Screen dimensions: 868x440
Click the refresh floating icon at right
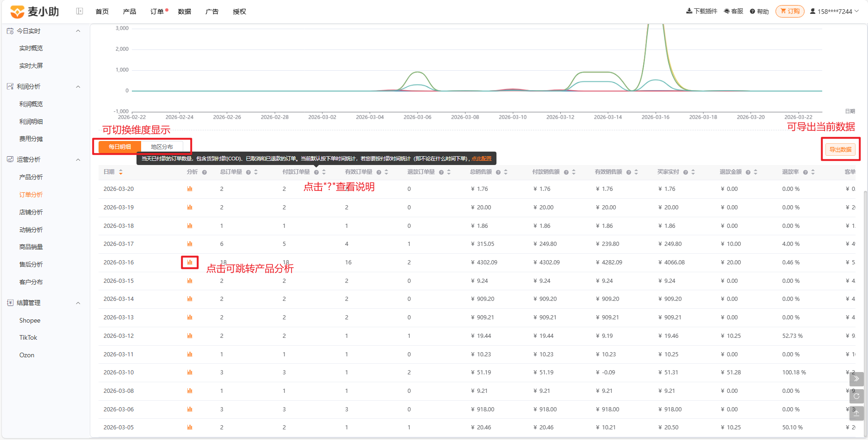pos(856,396)
